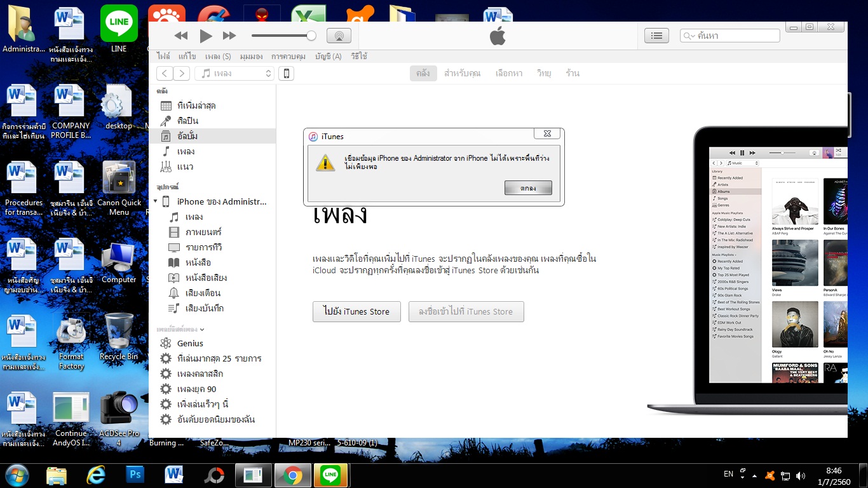Open Google Chrome from the taskbar

point(293,475)
